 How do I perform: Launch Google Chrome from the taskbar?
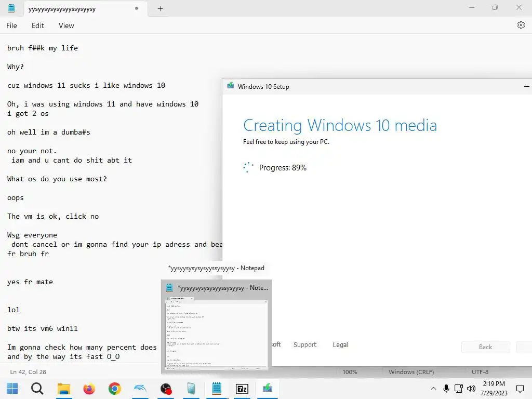(x=115, y=389)
